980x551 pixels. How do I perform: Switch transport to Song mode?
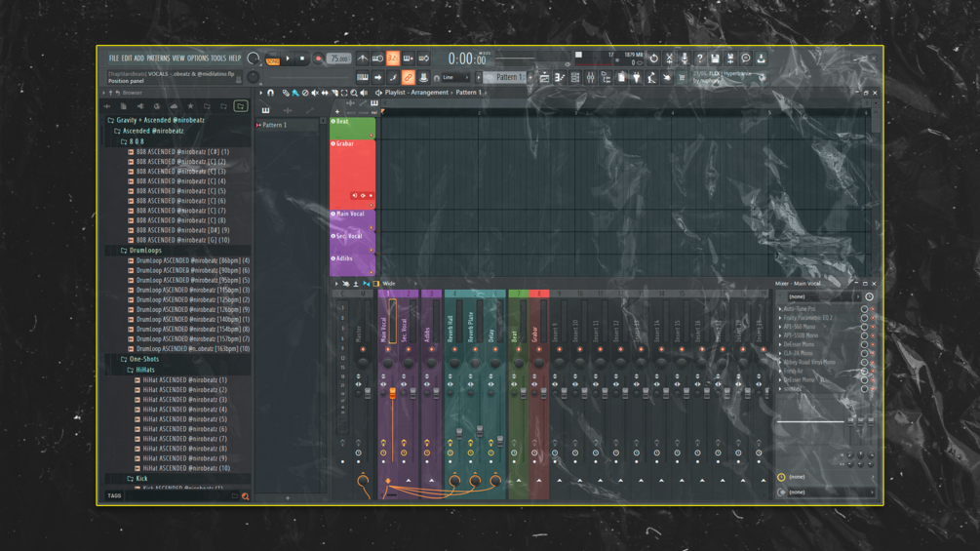[x=273, y=61]
